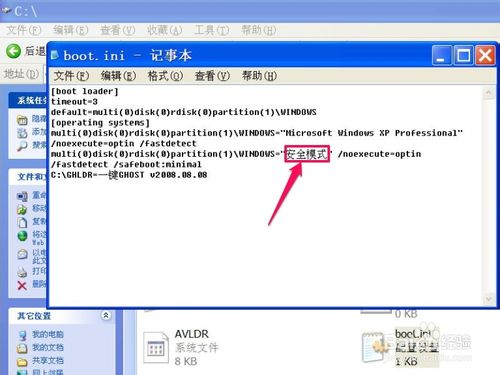This screenshot has width=500, height=375.
Task: Open Notepad's 编辑(E) menu
Action: pos(118,76)
